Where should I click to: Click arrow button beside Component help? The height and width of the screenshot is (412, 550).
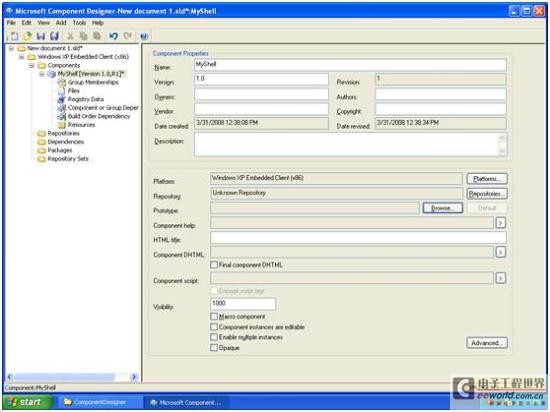(501, 223)
